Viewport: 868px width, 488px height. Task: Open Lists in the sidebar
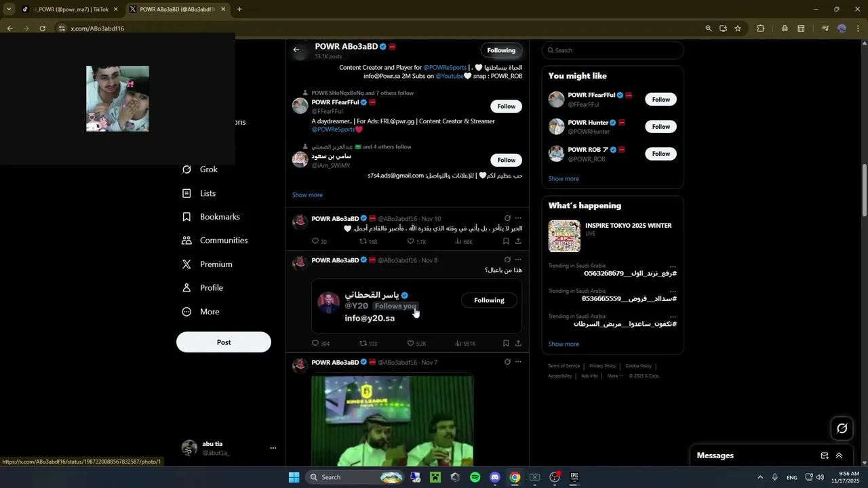(199, 193)
